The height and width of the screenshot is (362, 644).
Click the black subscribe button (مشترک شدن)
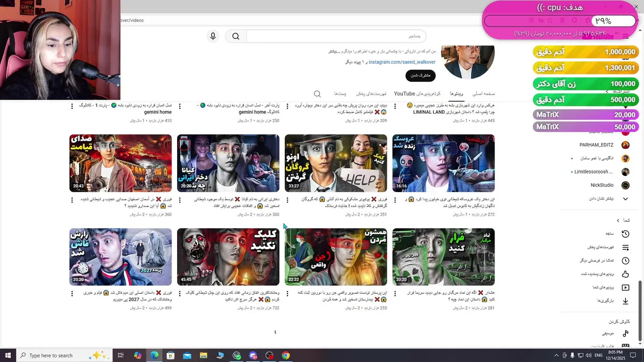[421, 75]
